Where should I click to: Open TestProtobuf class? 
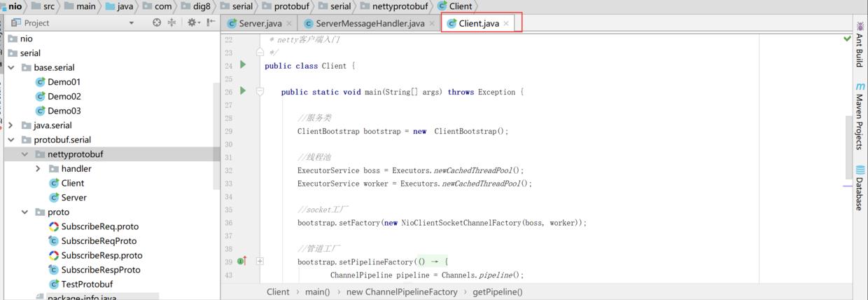87,284
